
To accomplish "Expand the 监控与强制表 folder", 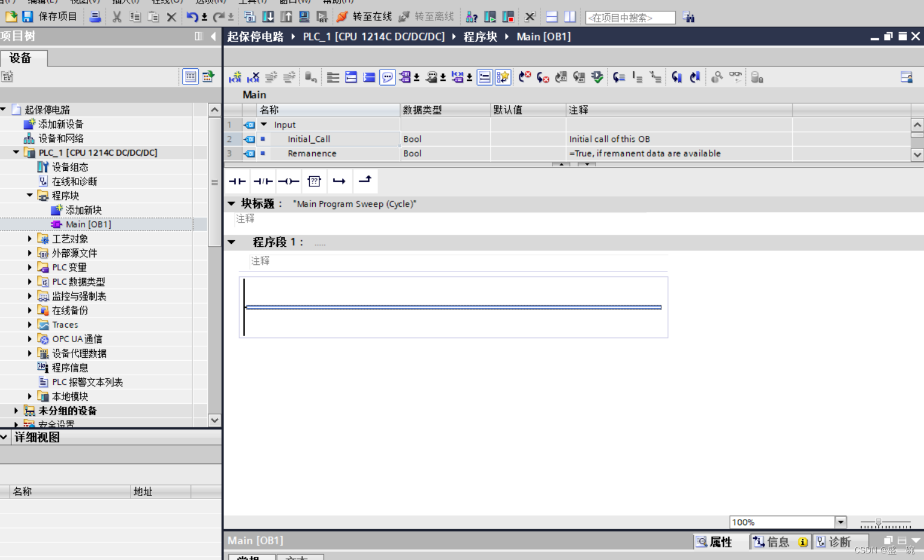I will (30, 296).
